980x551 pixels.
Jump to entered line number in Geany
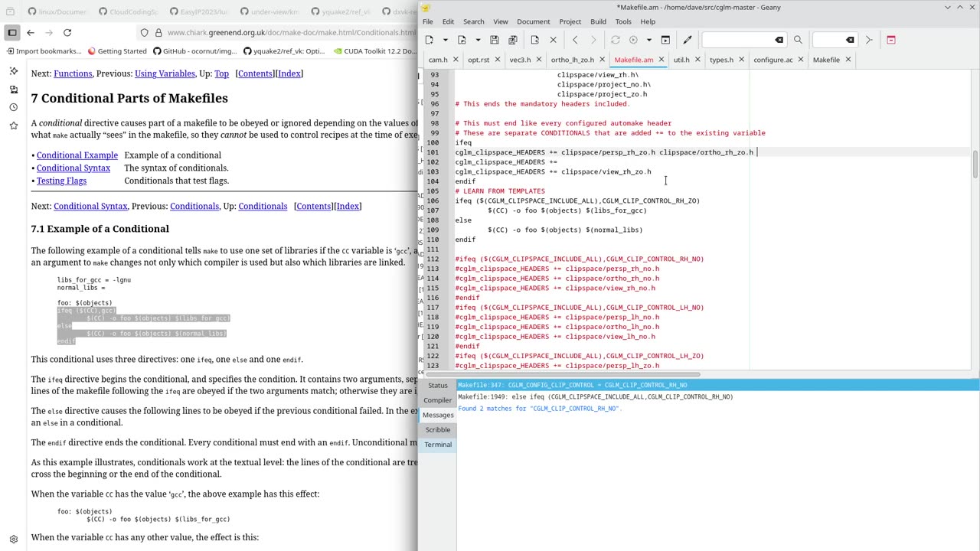869,40
